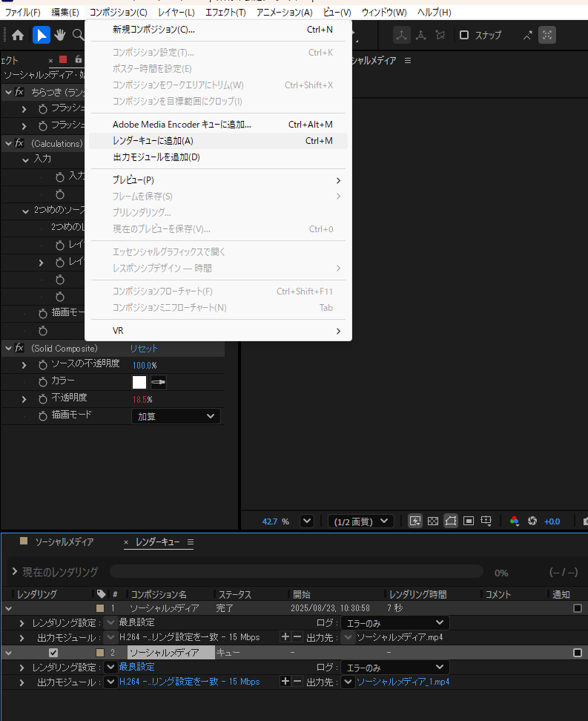Uncheck render checkbox for queue item 2
The height and width of the screenshot is (721, 588).
tap(53, 653)
